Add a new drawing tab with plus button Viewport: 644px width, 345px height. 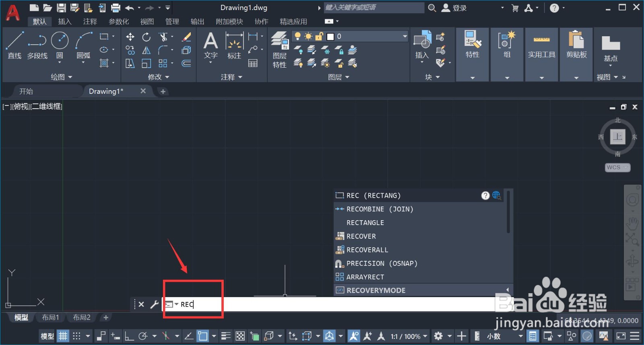click(163, 91)
